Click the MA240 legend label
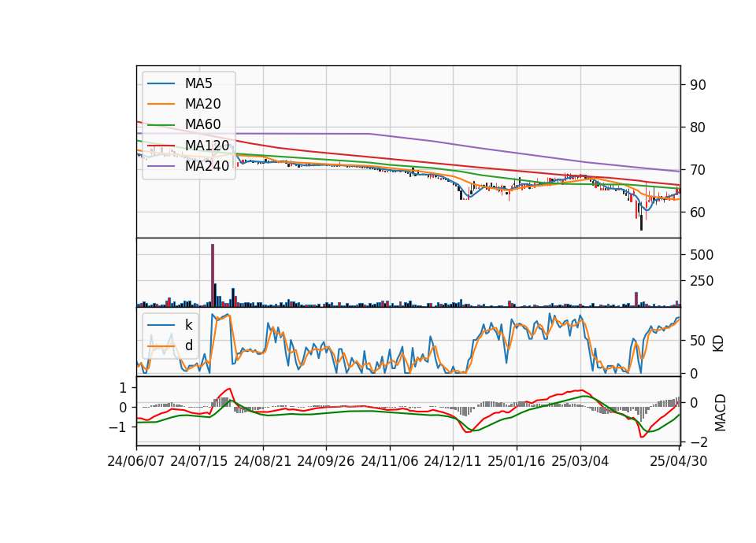Image resolution: width=756 pixels, height=543 pixels. click(x=207, y=166)
